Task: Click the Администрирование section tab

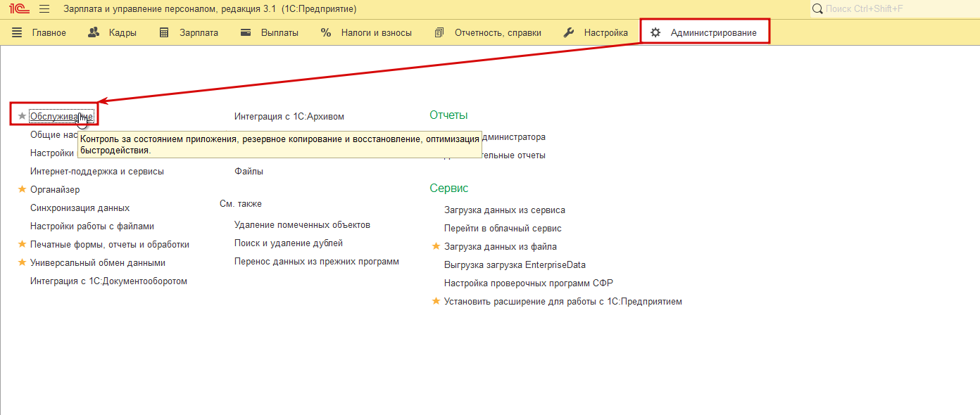Action: [x=704, y=33]
